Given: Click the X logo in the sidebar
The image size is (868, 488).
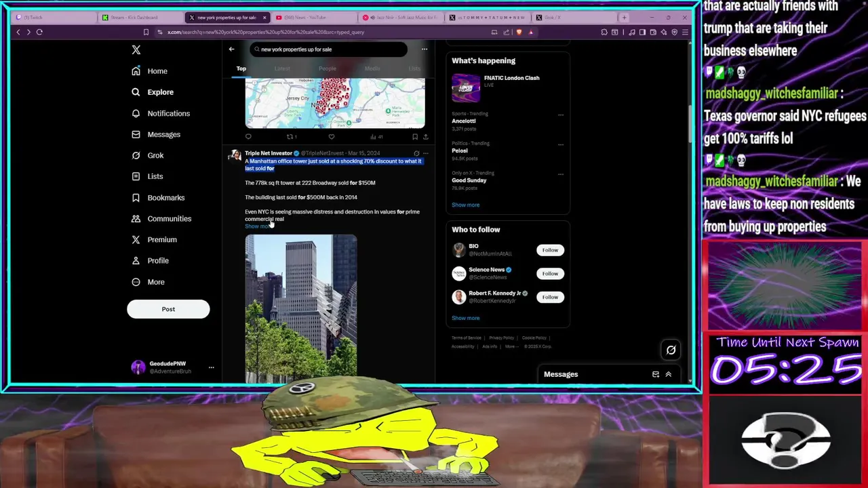Looking at the screenshot, I should [x=136, y=50].
